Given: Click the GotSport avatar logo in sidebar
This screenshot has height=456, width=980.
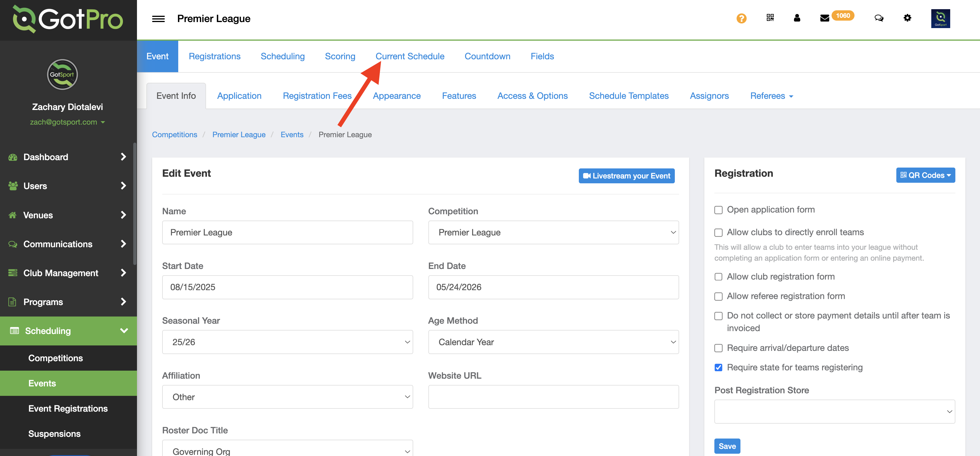Looking at the screenshot, I should (x=62, y=74).
